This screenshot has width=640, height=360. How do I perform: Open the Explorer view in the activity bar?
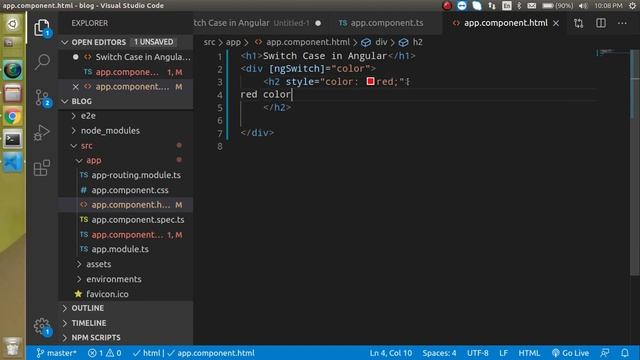point(42,28)
